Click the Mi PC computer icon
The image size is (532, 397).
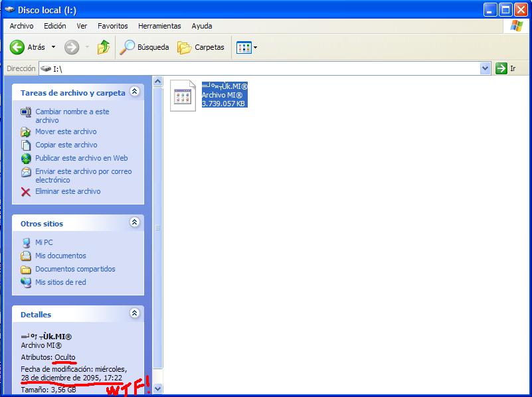[x=26, y=243]
